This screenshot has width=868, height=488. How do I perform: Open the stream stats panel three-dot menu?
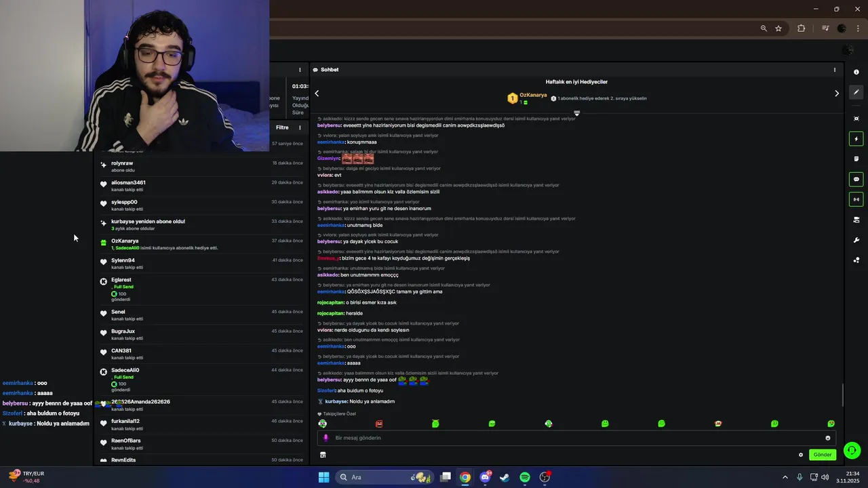coord(300,70)
